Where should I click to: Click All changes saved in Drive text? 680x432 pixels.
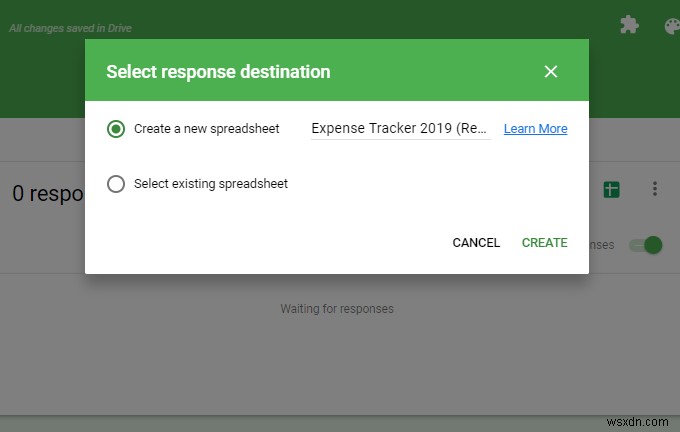coord(70,28)
